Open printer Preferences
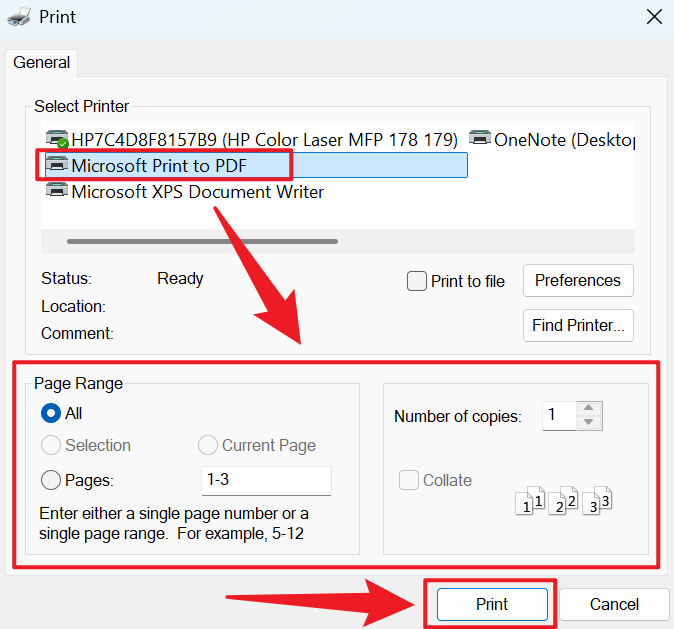Viewport: 674px width, 629px height. (578, 280)
